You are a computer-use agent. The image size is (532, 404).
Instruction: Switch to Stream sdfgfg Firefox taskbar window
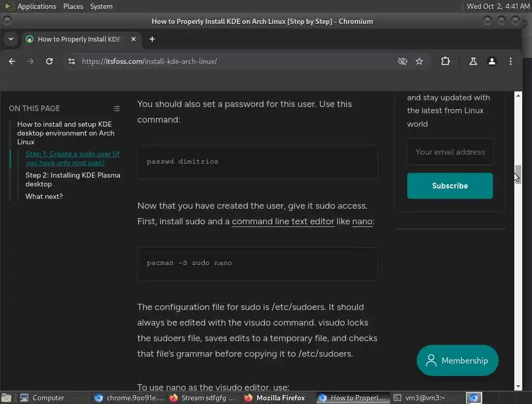coord(203,398)
